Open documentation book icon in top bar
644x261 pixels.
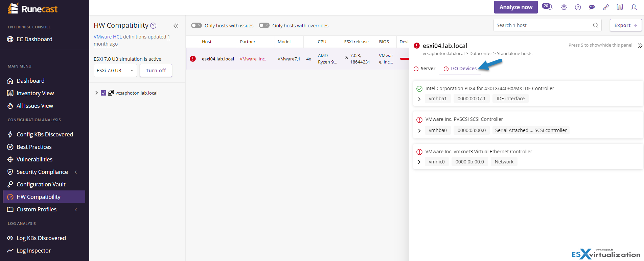(620, 7)
